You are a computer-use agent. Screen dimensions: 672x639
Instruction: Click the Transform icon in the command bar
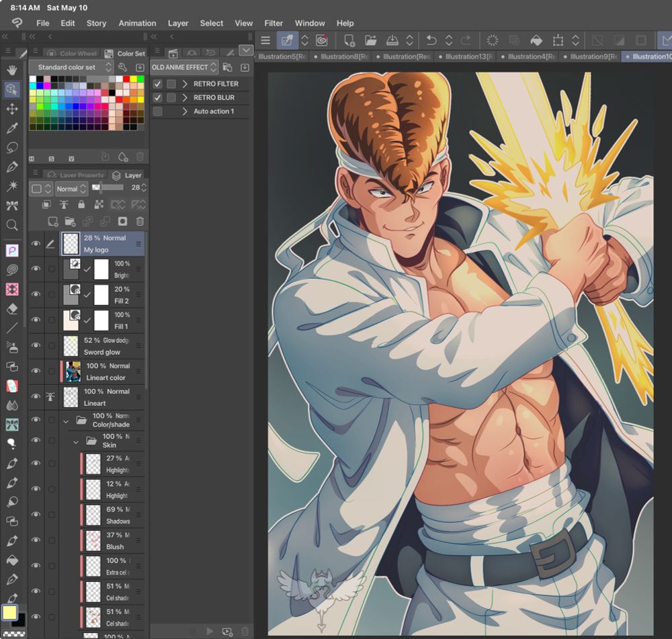click(x=558, y=41)
